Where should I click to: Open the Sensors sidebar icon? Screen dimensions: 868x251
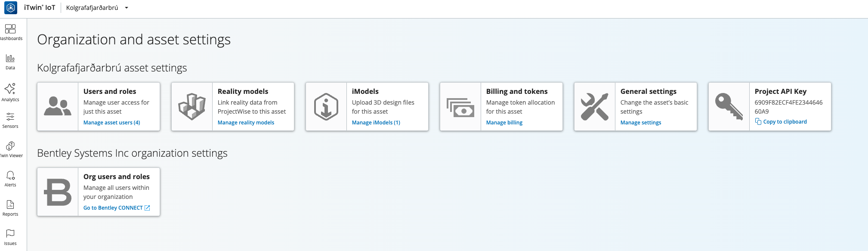pyautogui.click(x=10, y=117)
